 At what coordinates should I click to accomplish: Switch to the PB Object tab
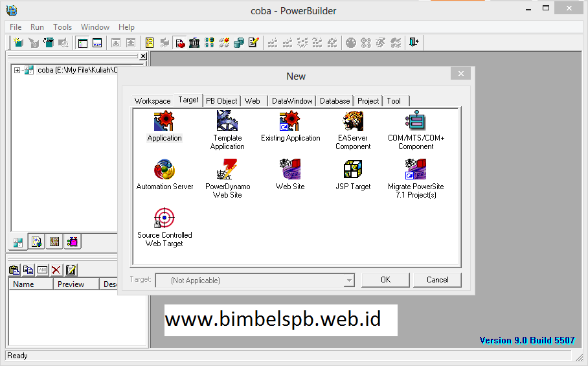[x=221, y=101]
